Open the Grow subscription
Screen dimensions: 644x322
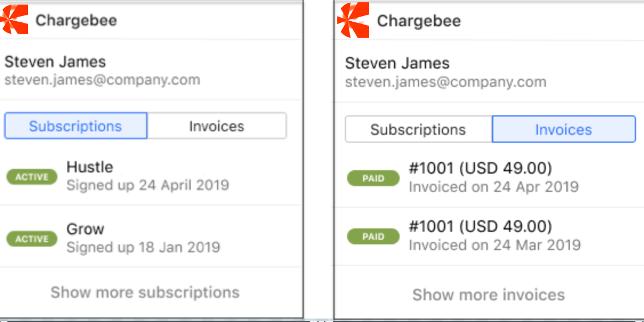click(x=86, y=229)
